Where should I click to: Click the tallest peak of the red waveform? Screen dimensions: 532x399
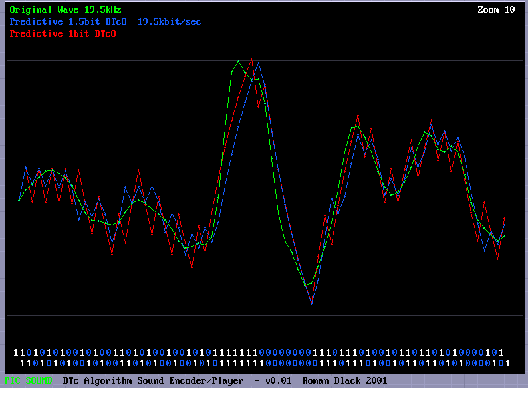point(251,59)
